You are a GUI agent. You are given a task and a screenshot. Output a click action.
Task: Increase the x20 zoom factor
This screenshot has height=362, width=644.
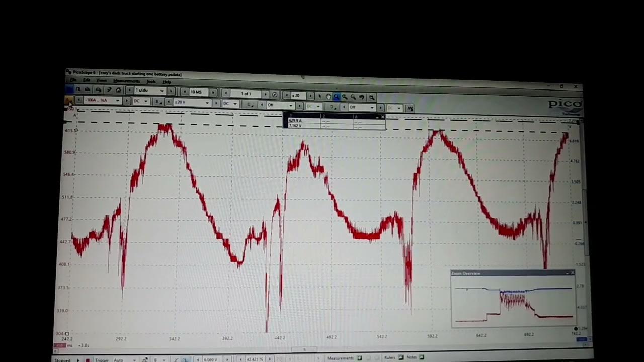tap(310, 96)
